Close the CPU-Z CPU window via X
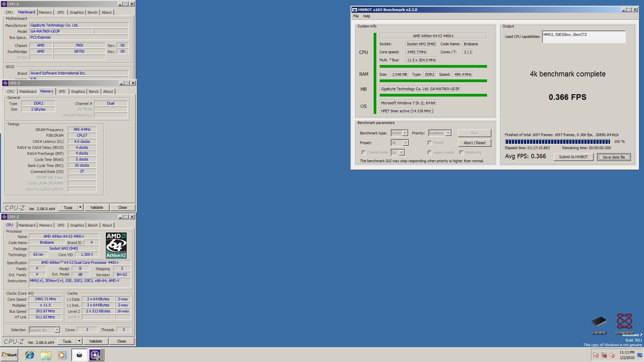 click(132, 217)
